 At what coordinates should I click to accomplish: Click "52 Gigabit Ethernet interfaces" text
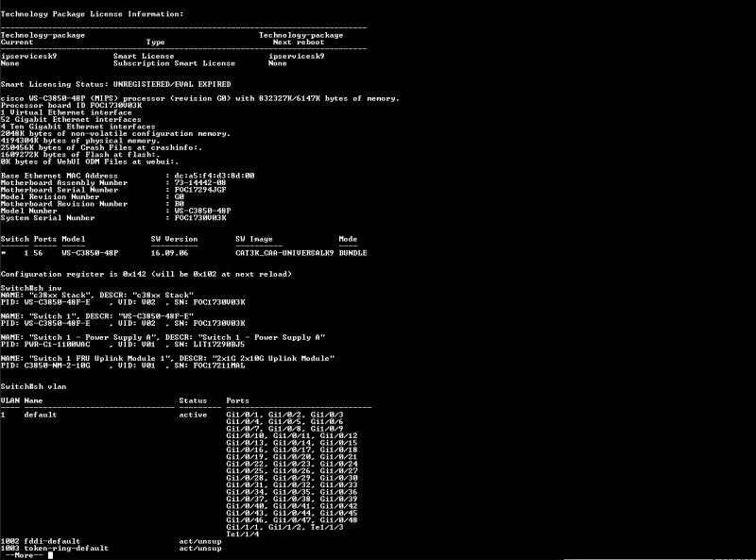tap(72, 120)
